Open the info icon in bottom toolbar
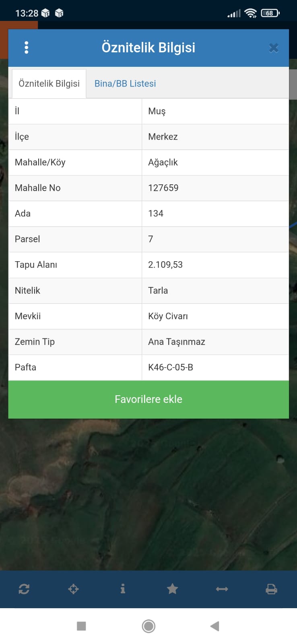This screenshot has height=644, width=297. 123,589
